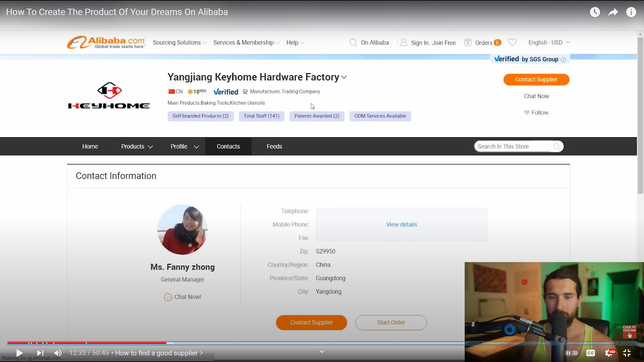Click in the Search In This Store field
Viewport: 644px width, 362px height.
click(514, 146)
